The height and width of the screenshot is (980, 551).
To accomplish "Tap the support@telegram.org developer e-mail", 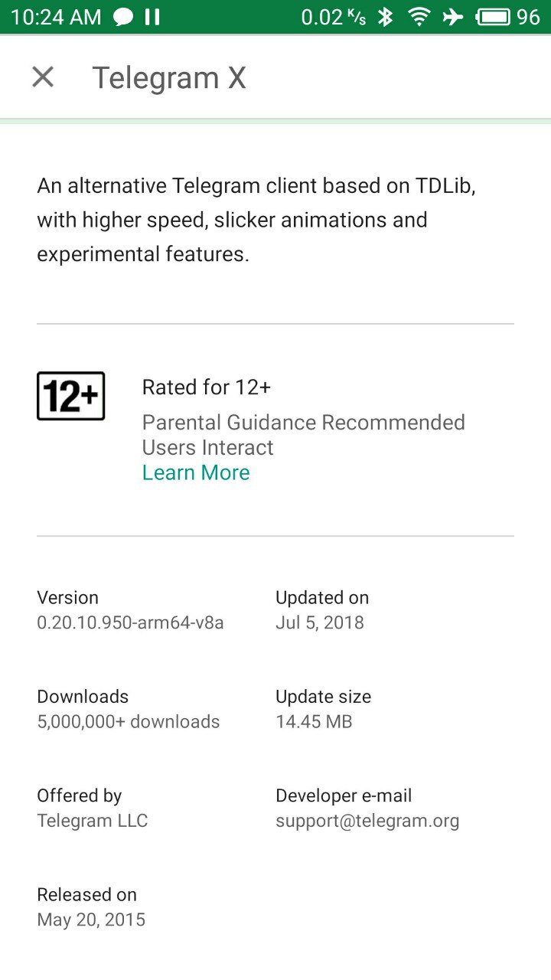I will pyautogui.click(x=367, y=822).
